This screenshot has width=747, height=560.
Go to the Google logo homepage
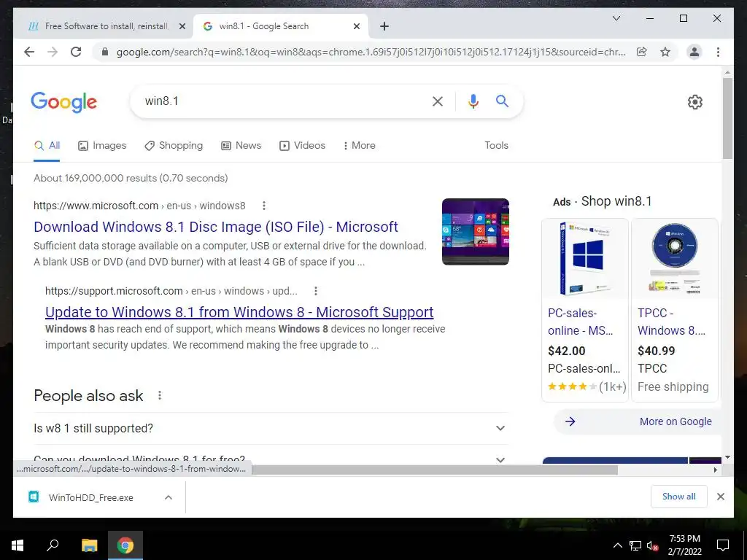point(64,102)
